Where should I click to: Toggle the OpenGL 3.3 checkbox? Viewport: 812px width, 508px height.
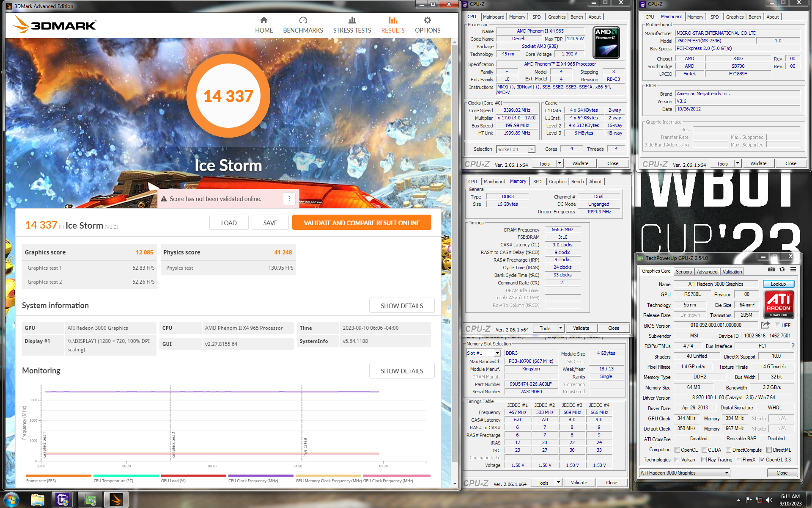pyautogui.click(x=762, y=459)
